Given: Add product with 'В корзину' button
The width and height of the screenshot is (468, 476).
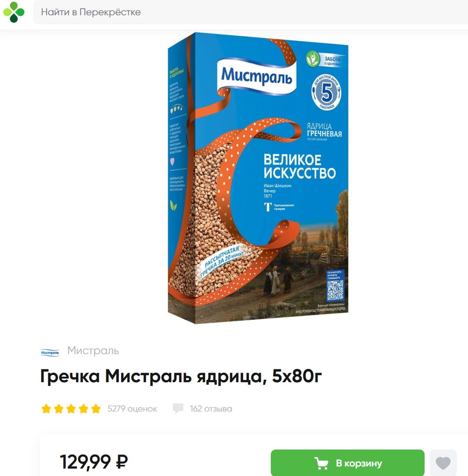Looking at the screenshot, I should click(x=348, y=463).
